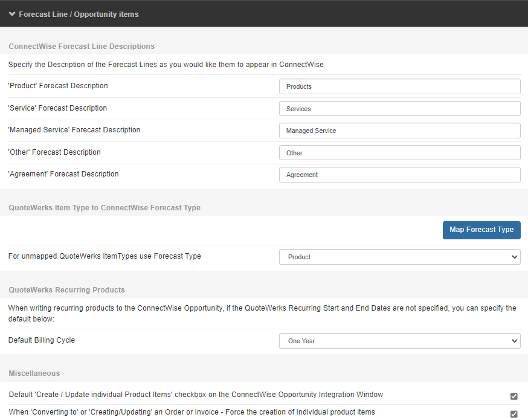Select the 'Managed Service' Forecast Description field
528x420 pixels.
(x=399, y=131)
